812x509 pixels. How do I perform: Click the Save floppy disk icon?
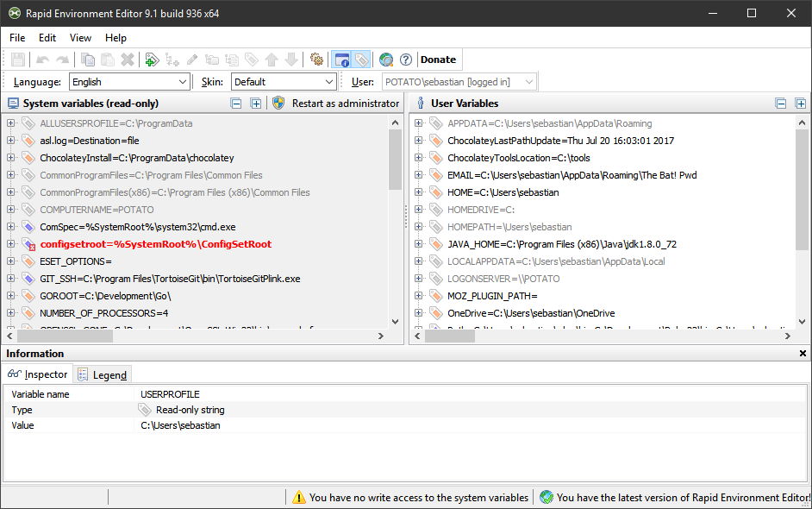pos(18,60)
